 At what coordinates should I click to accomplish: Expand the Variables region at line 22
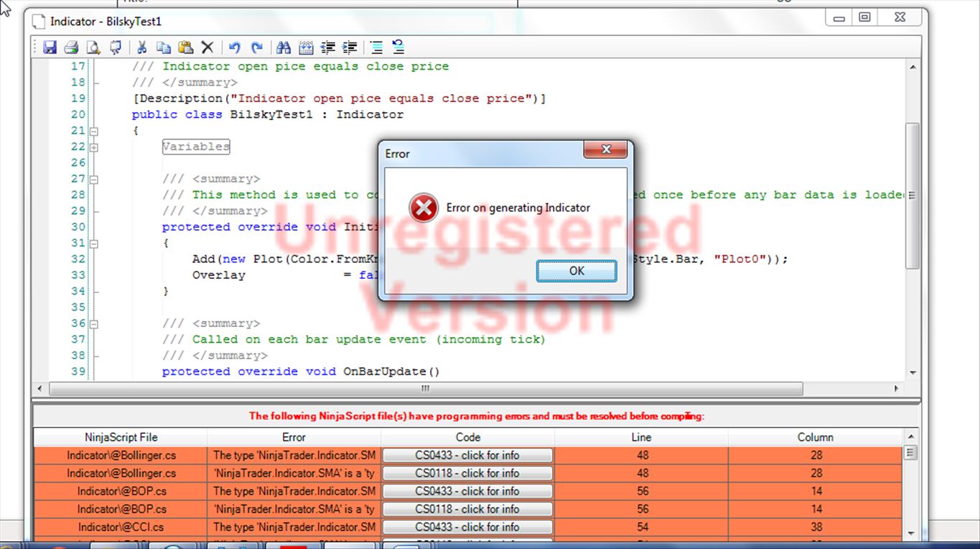(x=94, y=147)
